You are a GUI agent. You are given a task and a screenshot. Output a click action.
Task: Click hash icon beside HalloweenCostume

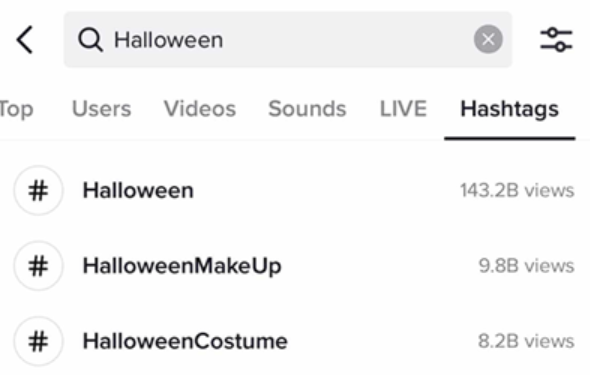click(x=38, y=341)
